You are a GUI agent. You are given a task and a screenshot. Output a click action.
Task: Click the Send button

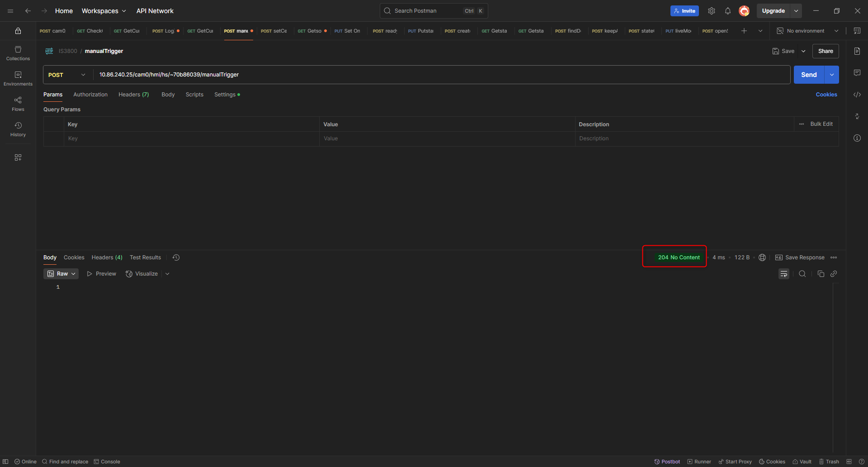tap(809, 75)
